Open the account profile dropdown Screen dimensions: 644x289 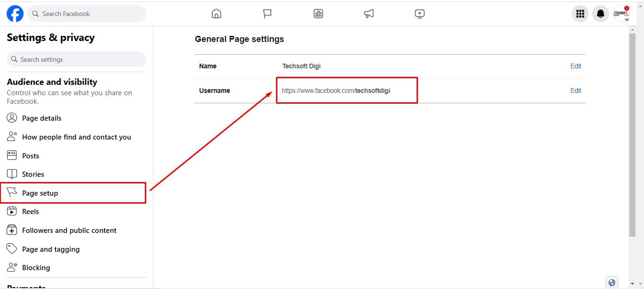point(621,14)
